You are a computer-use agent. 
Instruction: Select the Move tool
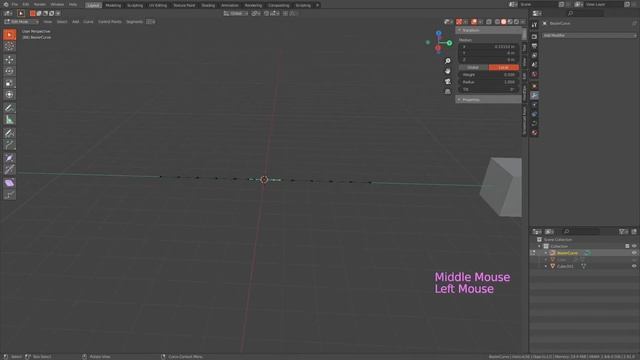pos(9,60)
